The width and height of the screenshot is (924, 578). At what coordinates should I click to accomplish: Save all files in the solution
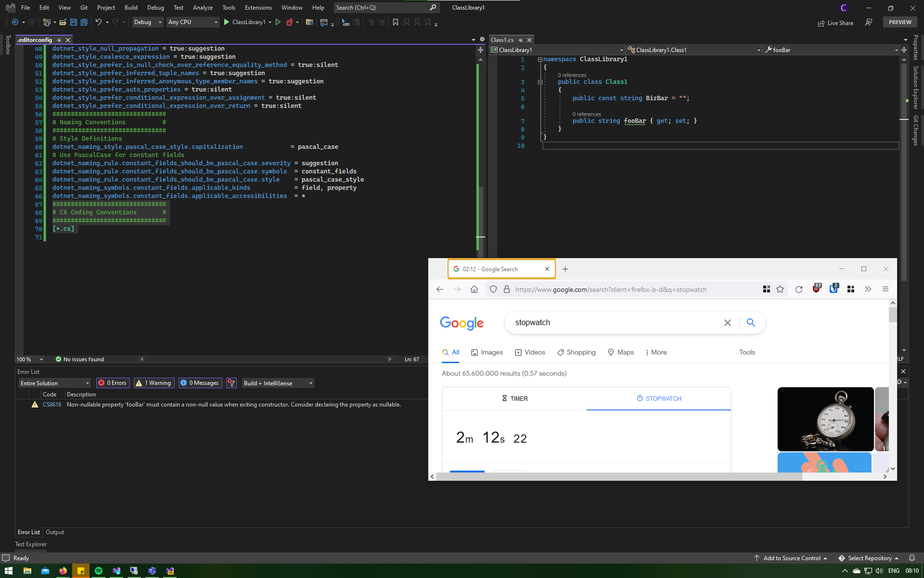tap(84, 22)
